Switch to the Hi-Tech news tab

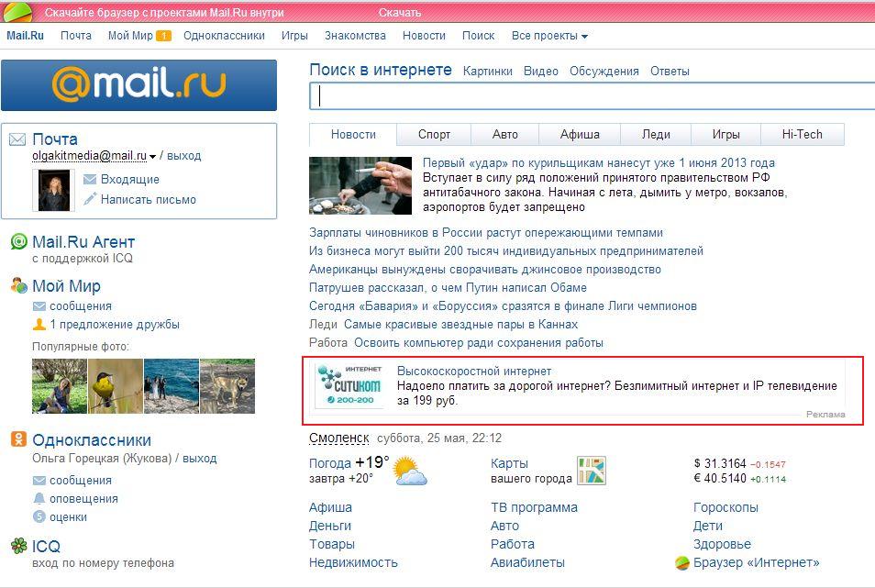(x=802, y=135)
